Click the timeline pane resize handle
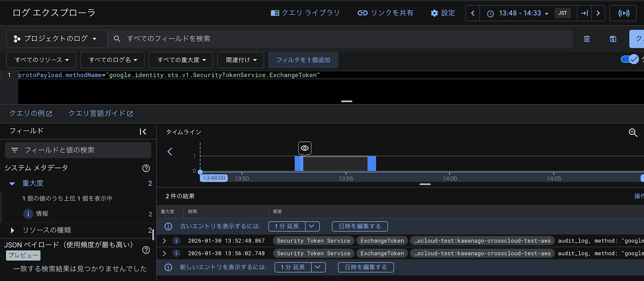This screenshot has height=281, width=644. [x=425, y=184]
